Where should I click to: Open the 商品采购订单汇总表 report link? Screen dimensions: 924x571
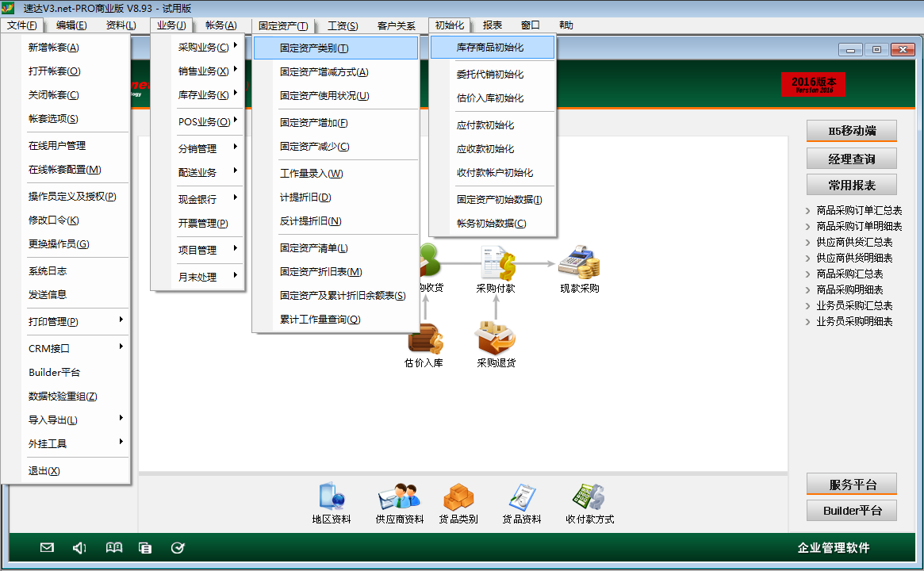click(x=859, y=211)
